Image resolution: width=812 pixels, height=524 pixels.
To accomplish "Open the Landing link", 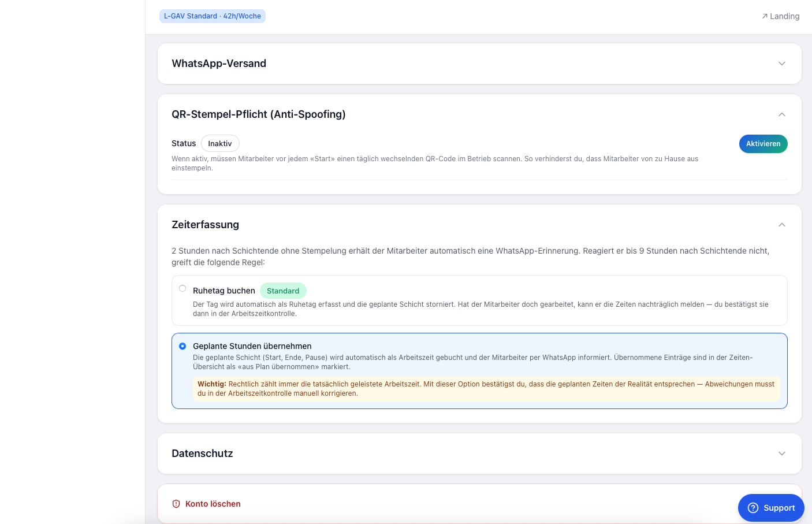I will (x=780, y=16).
